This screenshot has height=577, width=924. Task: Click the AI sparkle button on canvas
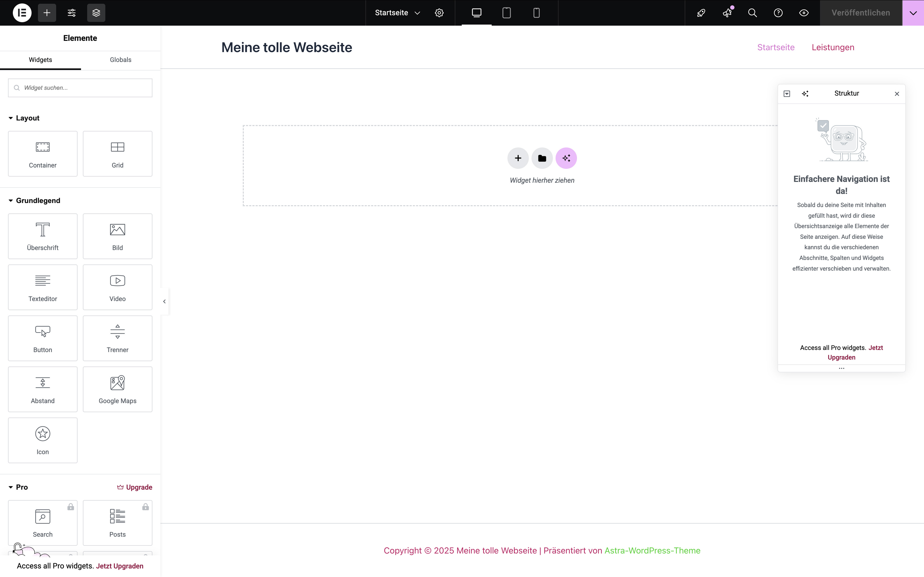[566, 158]
